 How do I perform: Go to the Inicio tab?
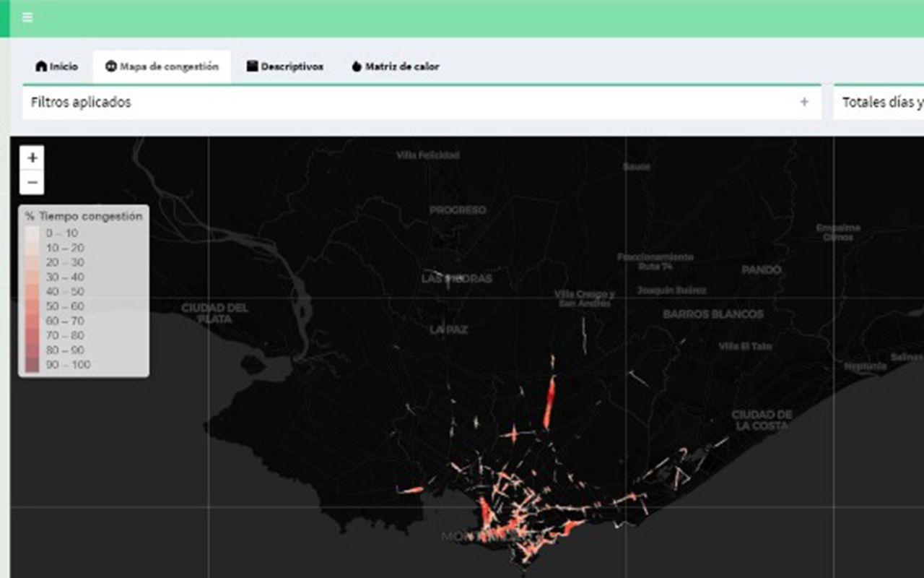(x=56, y=66)
